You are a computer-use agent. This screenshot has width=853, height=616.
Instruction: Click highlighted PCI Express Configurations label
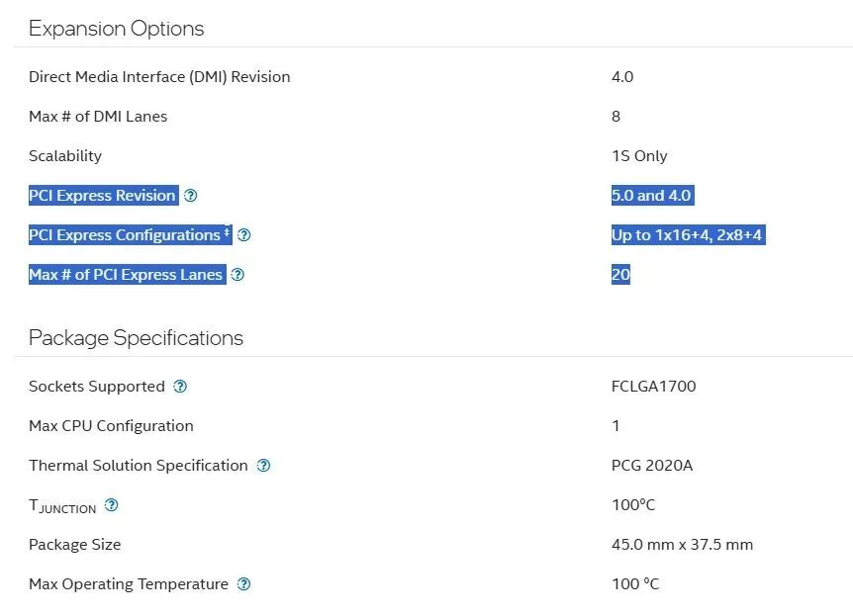124,235
